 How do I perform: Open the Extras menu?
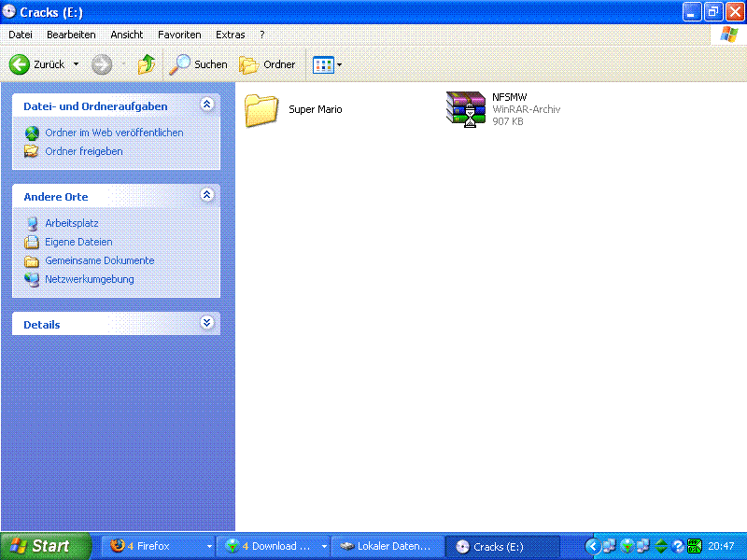click(x=231, y=35)
